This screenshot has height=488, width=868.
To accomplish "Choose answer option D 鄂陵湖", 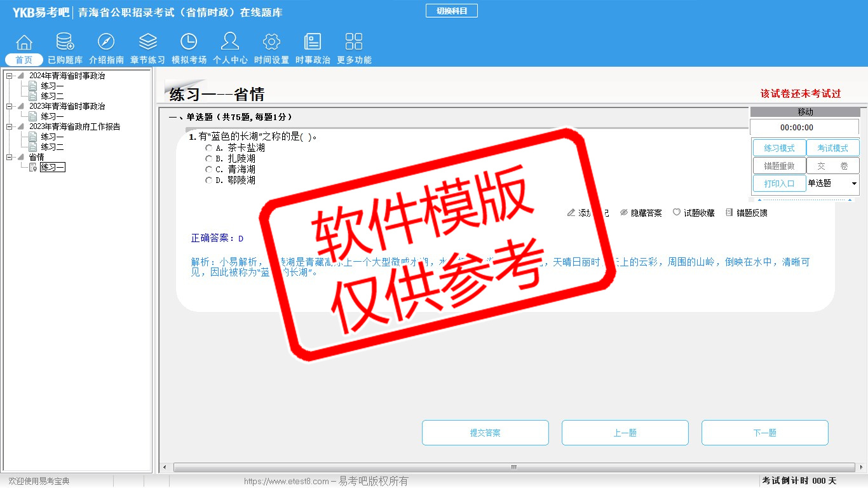I will coord(209,180).
